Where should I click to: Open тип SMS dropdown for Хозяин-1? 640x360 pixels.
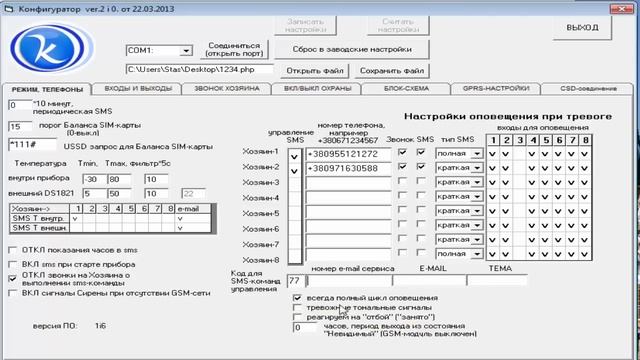476,154
